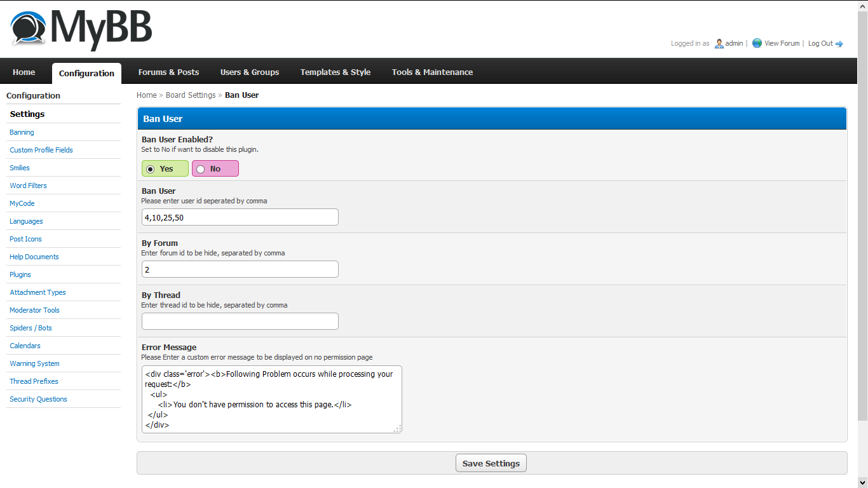Focus the By Thread input field
Viewport: 868px width, 488px height.
[x=240, y=322]
